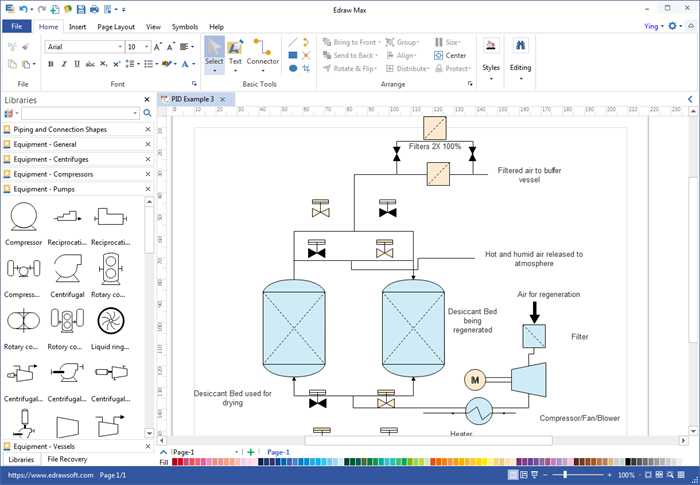Choose the Text tool
The image size is (700, 485).
tap(235, 52)
